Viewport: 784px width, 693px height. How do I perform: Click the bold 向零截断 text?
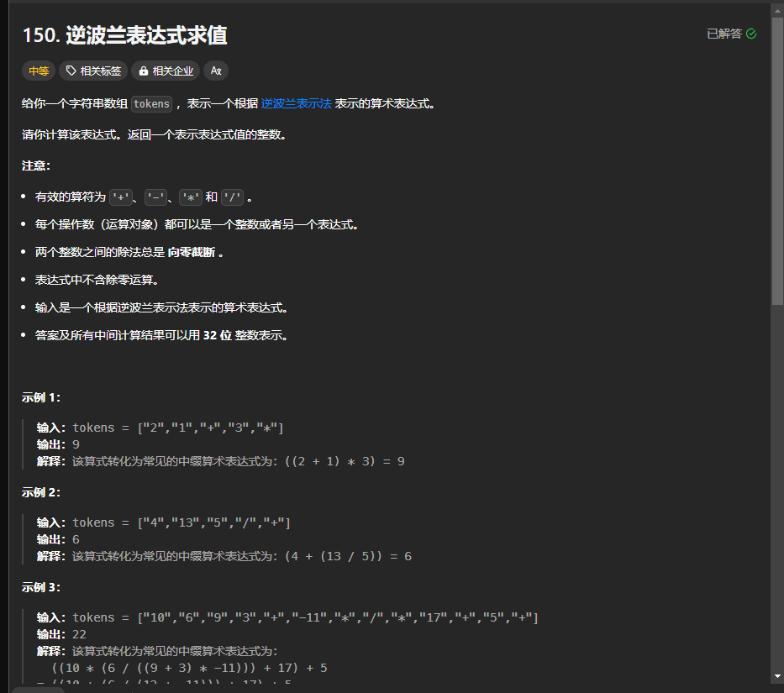pyautogui.click(x=192, y=252)
